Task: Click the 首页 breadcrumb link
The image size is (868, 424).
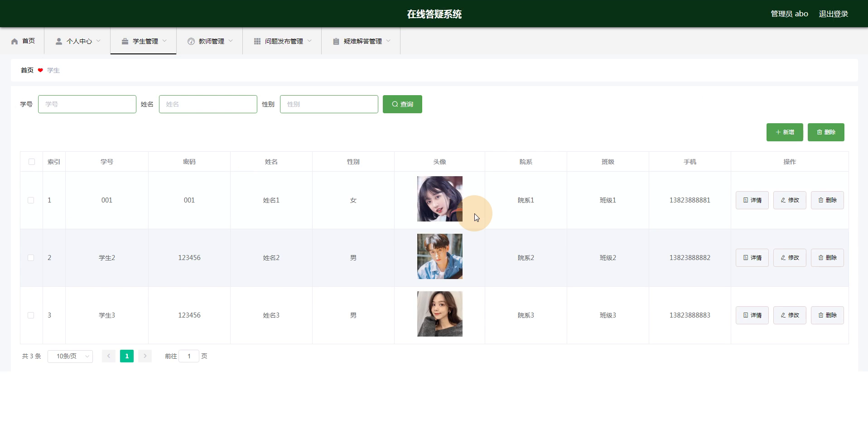Action: click(27, 70)
